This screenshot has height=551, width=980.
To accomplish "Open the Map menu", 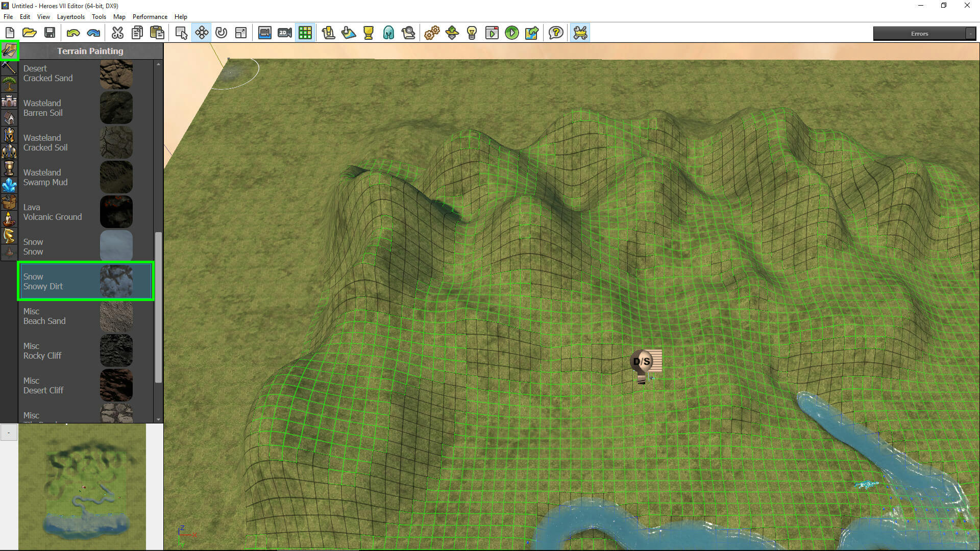I will point(119,16).
